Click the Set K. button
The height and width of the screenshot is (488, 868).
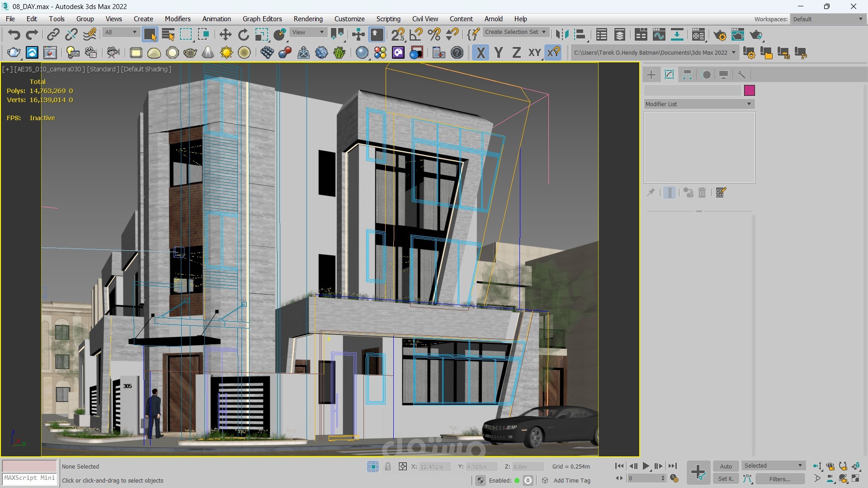[726, 479]
